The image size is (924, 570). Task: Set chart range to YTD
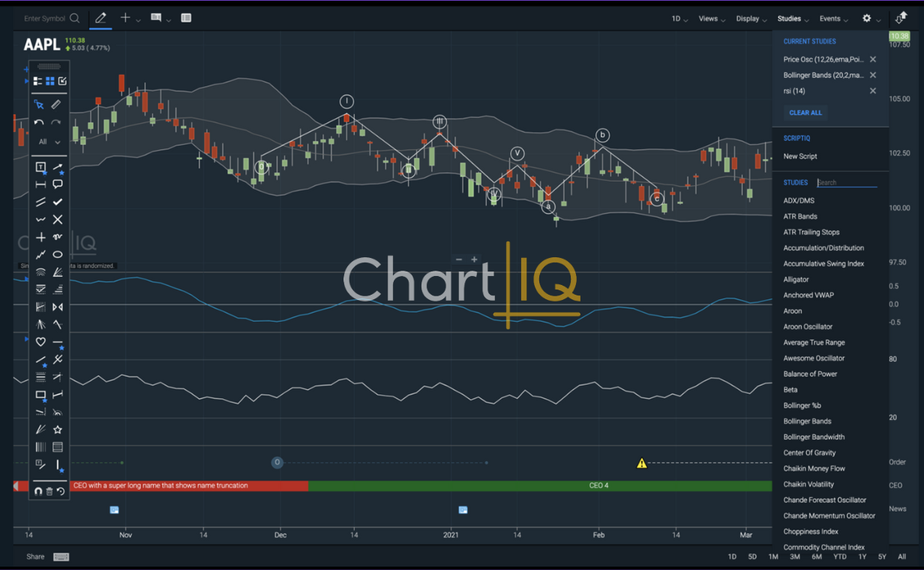(840, 556)
